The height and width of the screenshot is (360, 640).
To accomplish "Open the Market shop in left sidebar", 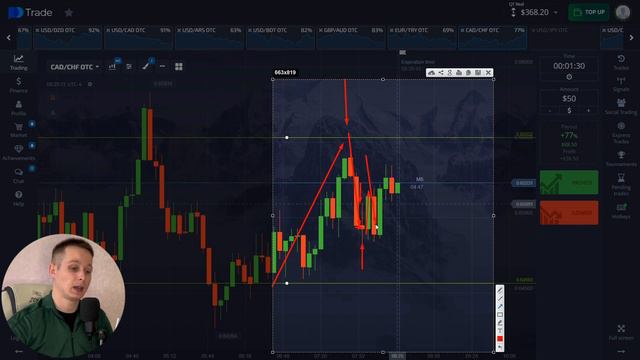I will click(18, 130).
